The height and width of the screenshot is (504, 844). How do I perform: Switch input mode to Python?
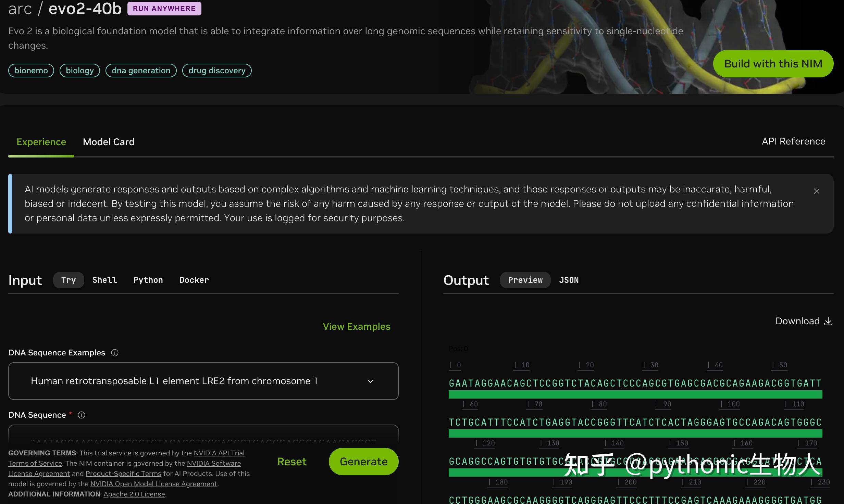coord(148,280)
